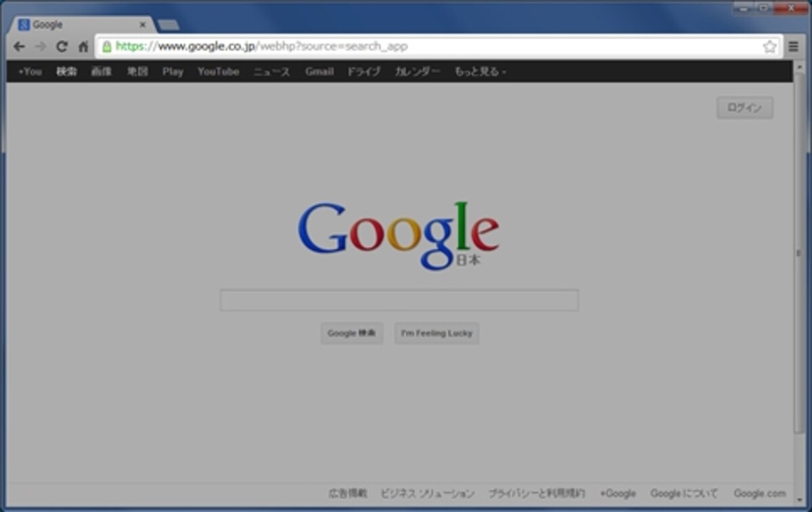The height and width of the screenshot is (512, 812).
Task: Close the Google tab
Action: coord(142,24)
